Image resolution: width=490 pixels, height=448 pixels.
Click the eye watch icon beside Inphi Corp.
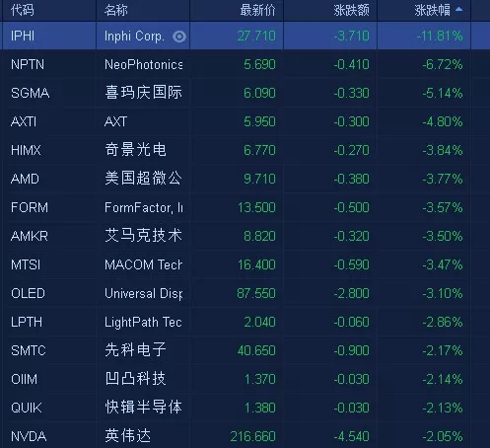[x=179, y=37]
